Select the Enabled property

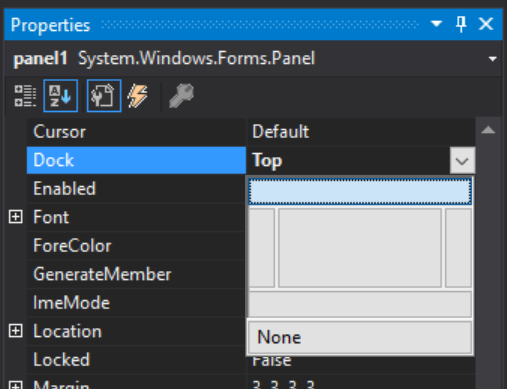pyautogui.click(x=136, y=189)
